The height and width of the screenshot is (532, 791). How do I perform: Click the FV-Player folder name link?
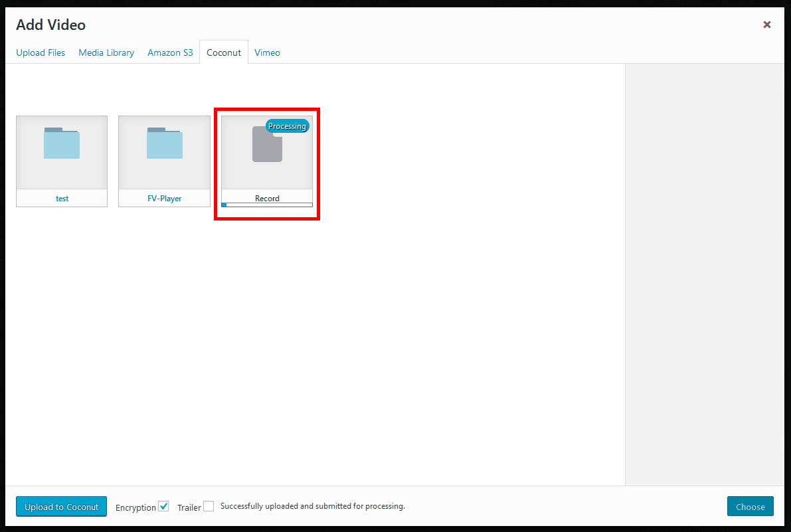[165, 199]
